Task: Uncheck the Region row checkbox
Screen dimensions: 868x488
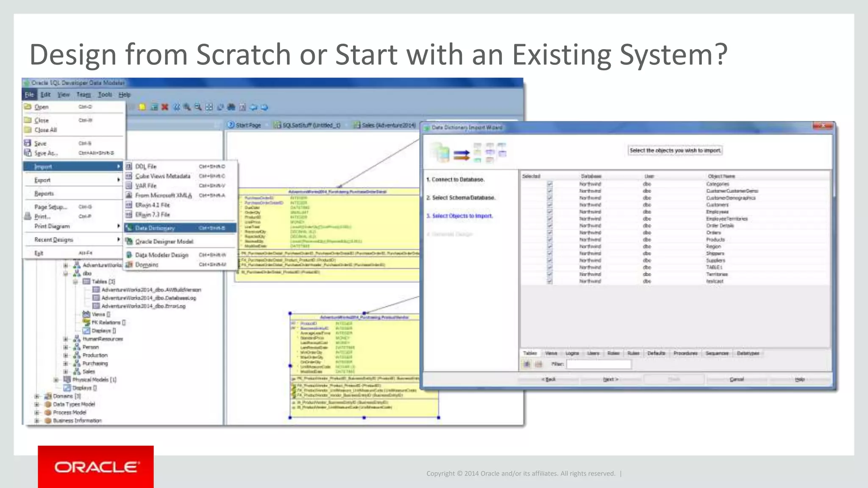Action: coord(550,246)
